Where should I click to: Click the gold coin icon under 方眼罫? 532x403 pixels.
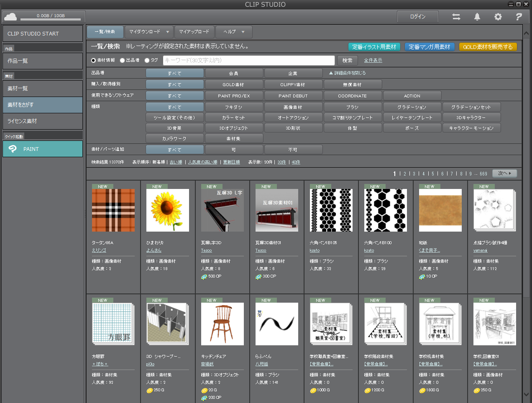pyautogui.click(x=149, y=390)
